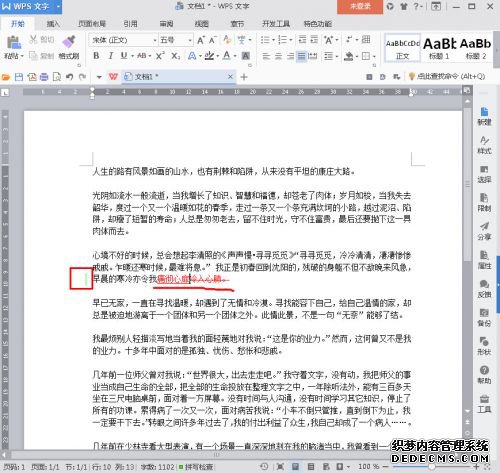The width and height of the screenshot is (500, 473).
Task: Add a new document tab with plus
Action: [244, 77]
